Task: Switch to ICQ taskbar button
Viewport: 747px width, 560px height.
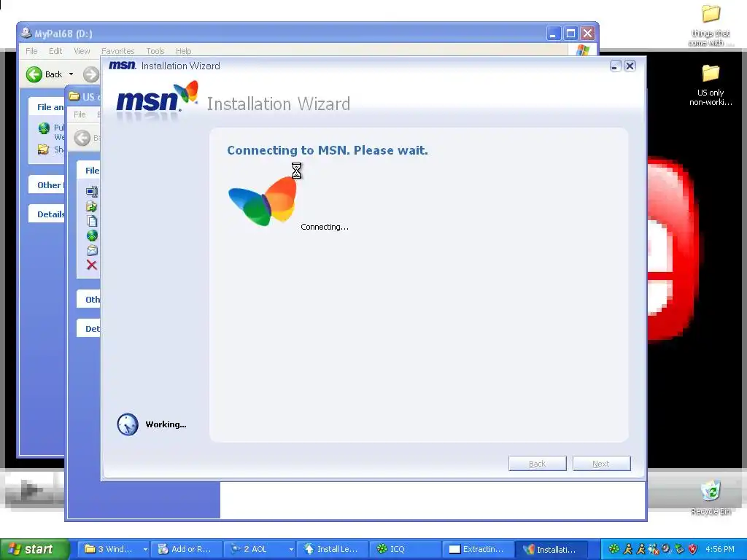Action: pos(406,549)
